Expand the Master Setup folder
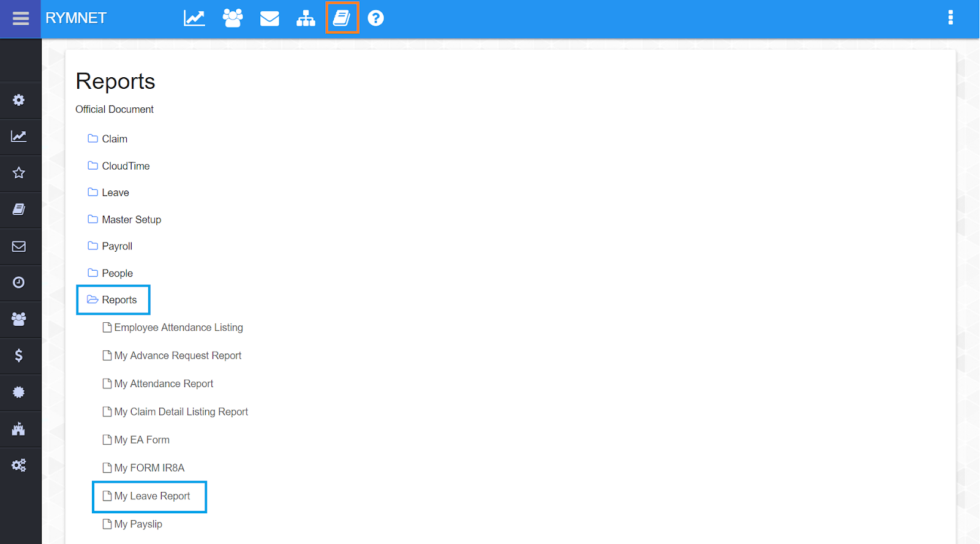 click(131, 219)
